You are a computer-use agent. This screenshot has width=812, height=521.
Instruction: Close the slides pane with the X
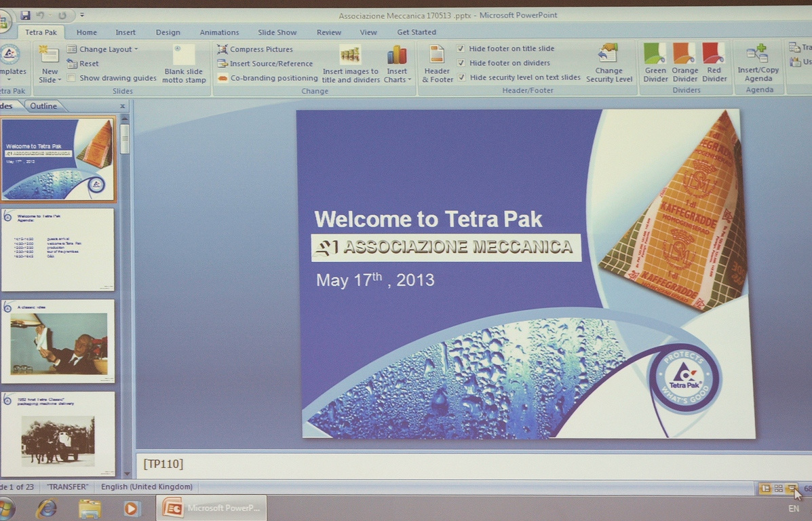point(123,107)
